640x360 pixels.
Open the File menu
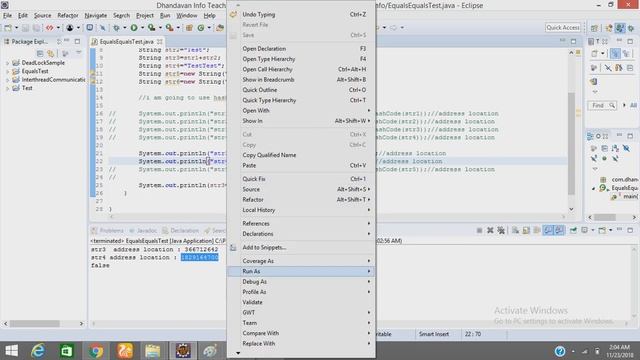point(7,16)
